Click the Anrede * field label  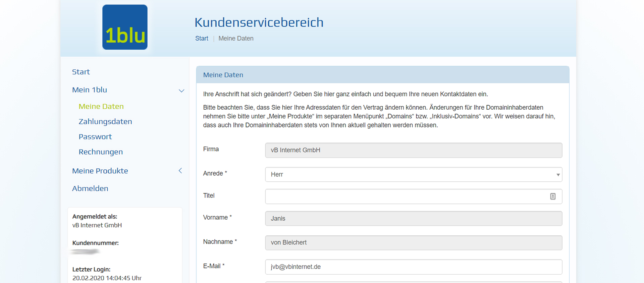coord(215,173)
